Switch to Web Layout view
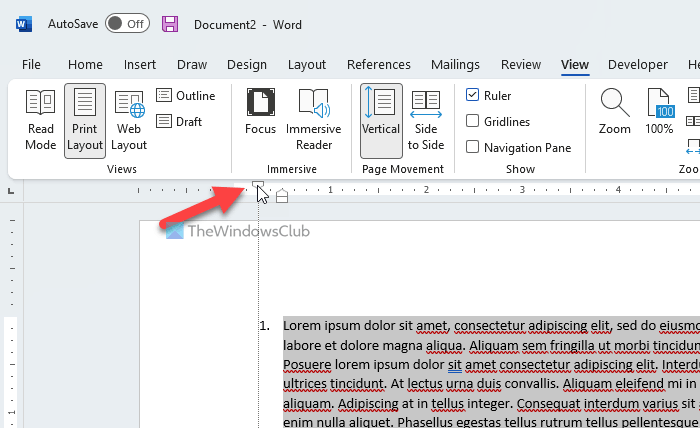700x428 pixels. (x=129, y=119)
